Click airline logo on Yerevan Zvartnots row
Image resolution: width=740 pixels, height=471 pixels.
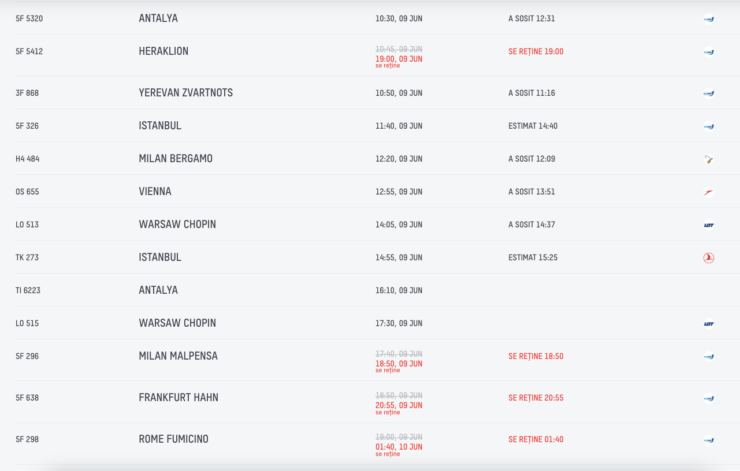point(708,93)
